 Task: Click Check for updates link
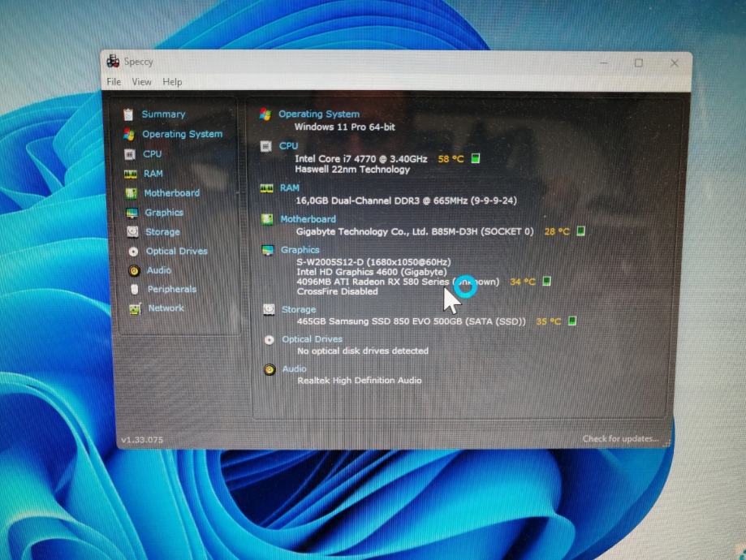tap(620, 439)
